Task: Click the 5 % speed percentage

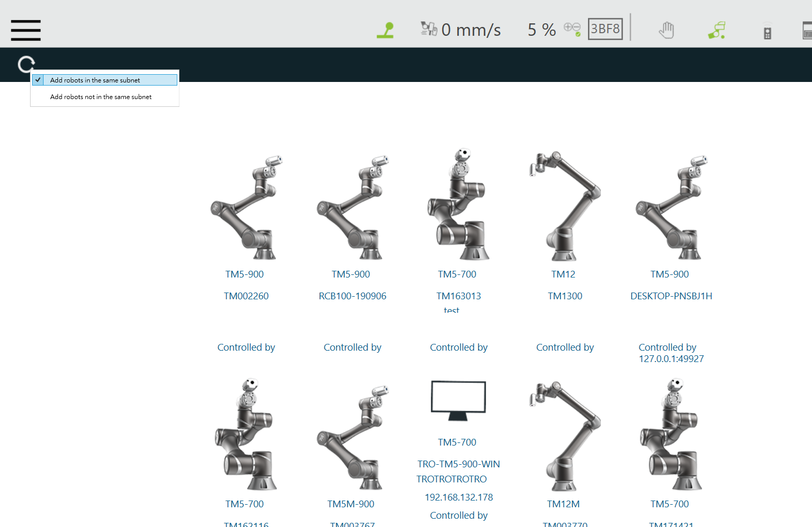Action: pyautogui.click(x=542, y=30)
